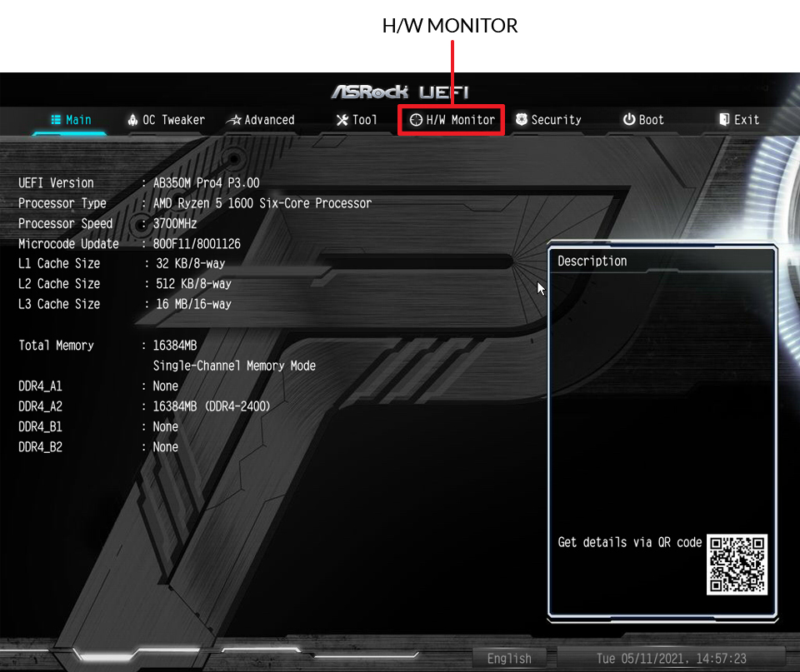Screen dimensions: 800x672
Task: Click the Main tab list icon
Action: click(56, 120)
